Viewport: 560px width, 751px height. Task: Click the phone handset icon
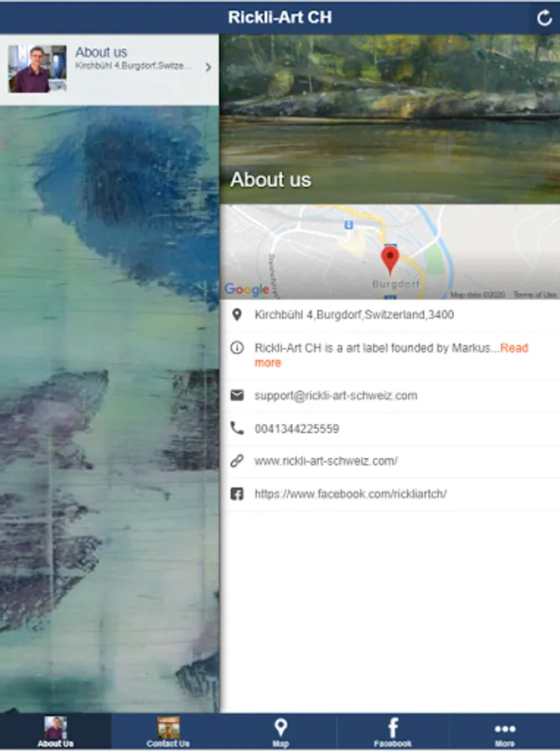[237, 428]
